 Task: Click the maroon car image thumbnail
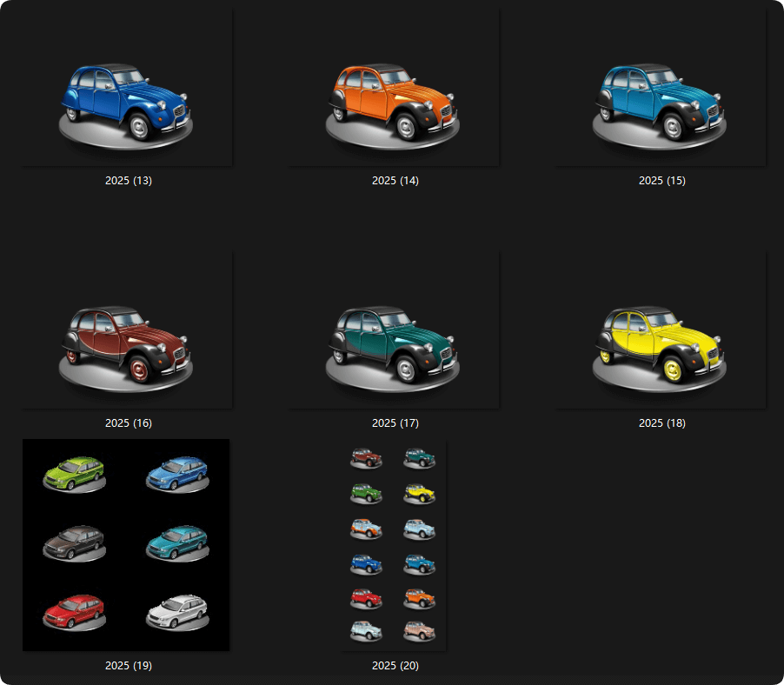click(127, 330)
